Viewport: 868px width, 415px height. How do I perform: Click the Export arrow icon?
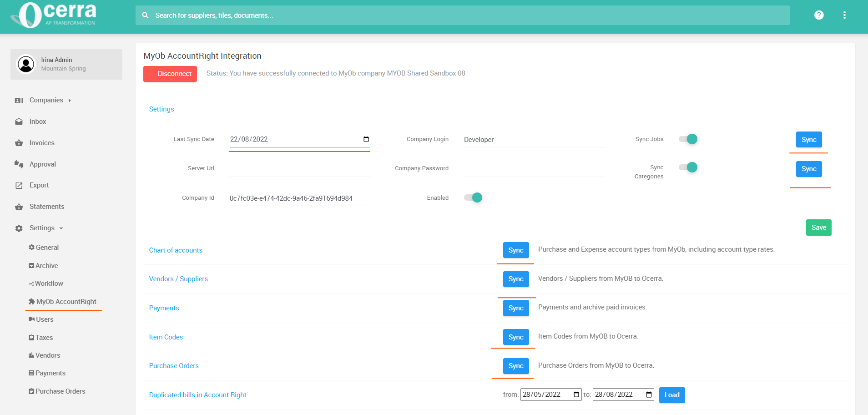(x=19, y=185)
